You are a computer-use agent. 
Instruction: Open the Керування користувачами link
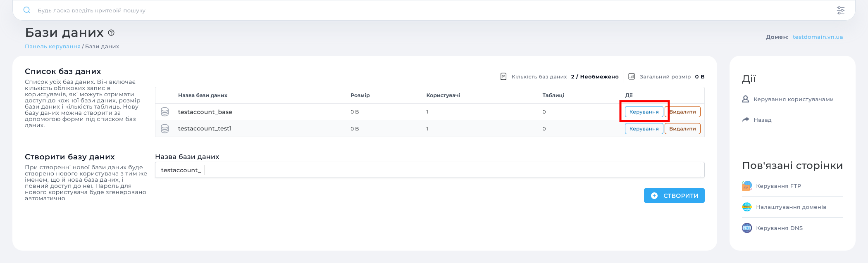(793, 100)
